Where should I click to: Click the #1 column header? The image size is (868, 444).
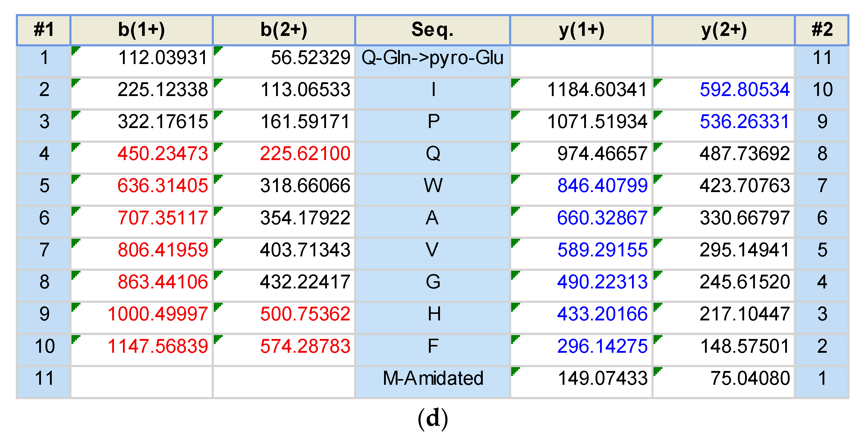click(43, 30)
